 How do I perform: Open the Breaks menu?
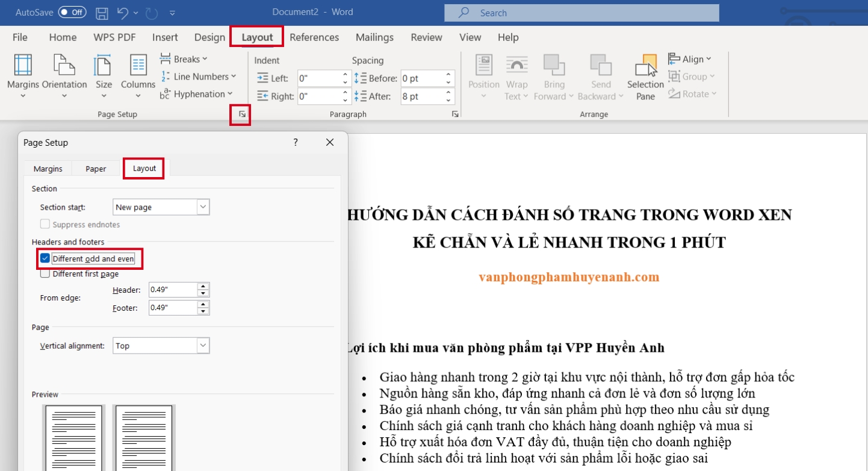[184, 59]
